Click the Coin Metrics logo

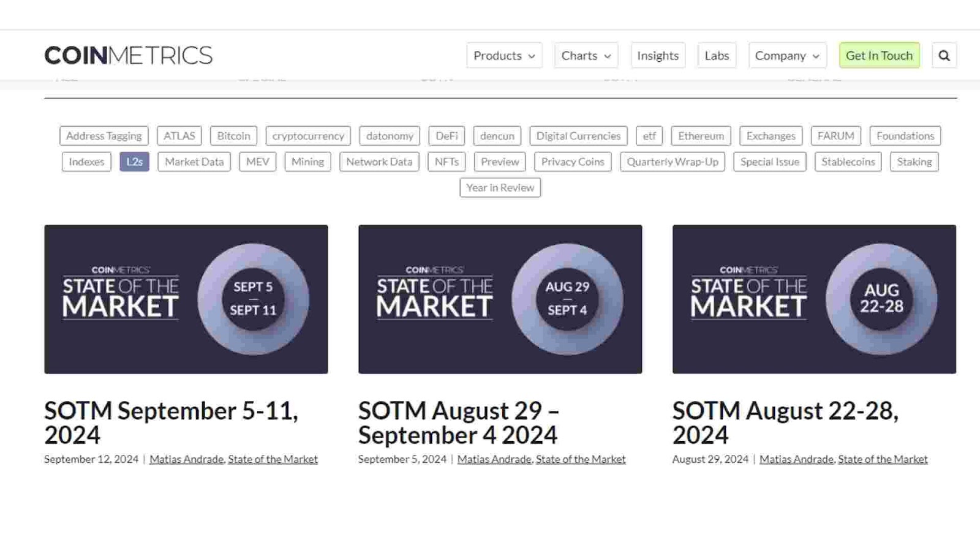tap(128, 55)
